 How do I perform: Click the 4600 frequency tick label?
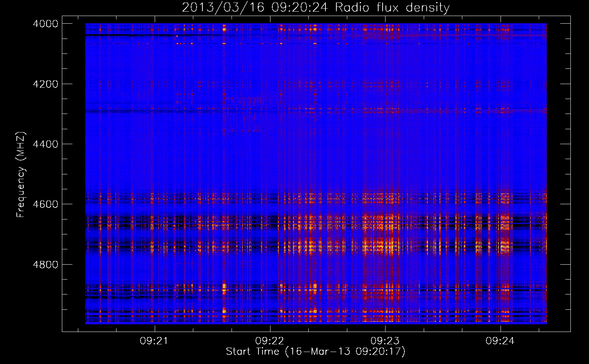46,204
